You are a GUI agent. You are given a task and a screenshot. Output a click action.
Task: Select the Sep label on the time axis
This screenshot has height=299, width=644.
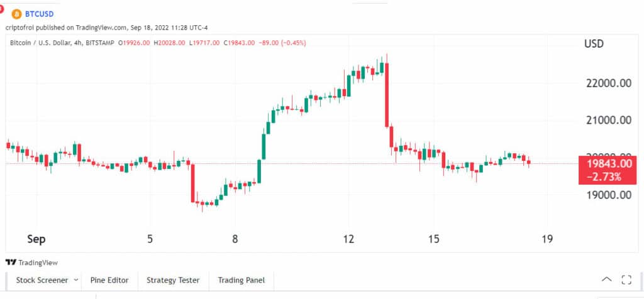[x=36, y=239]
